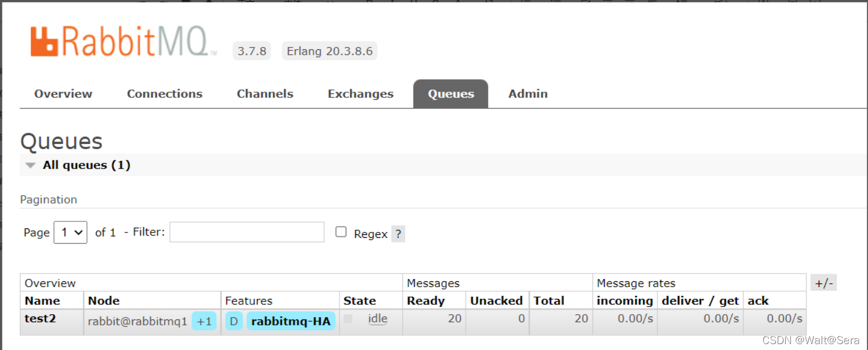The height and width of the screenshot is (350, 868).
Task: Sort by Ready messages column
Action: coord(426,301)
